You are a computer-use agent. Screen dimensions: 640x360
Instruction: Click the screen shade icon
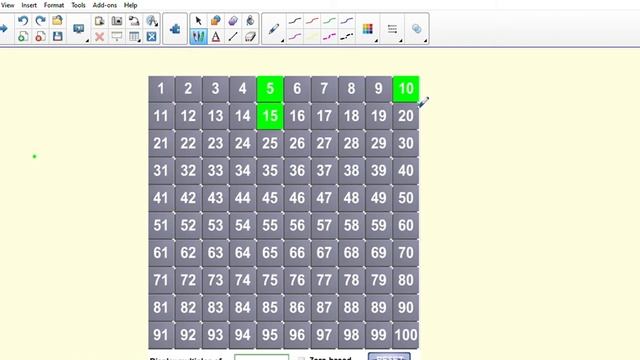[x=117, y=37]
